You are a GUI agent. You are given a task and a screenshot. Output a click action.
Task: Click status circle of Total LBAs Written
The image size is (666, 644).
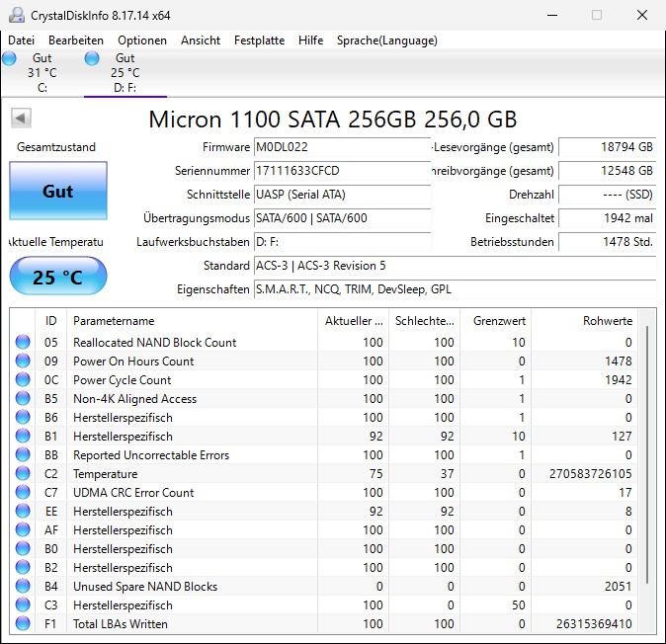(23, 623)
